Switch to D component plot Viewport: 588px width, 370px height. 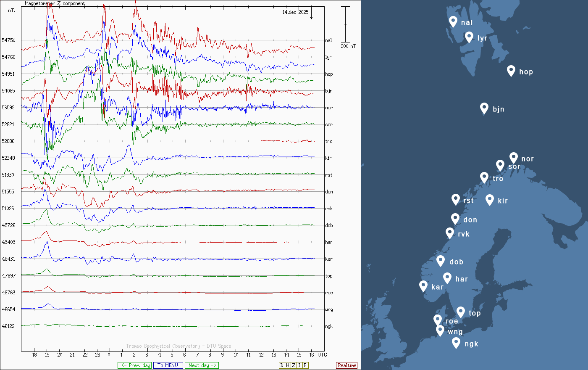[282, 365]
